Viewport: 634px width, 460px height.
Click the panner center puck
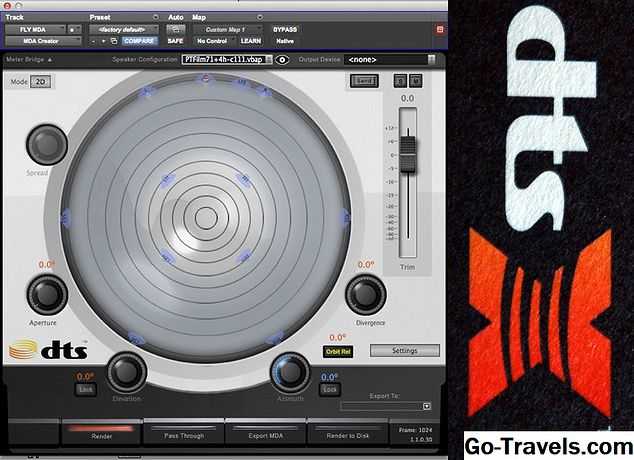[x=206, y=218]
